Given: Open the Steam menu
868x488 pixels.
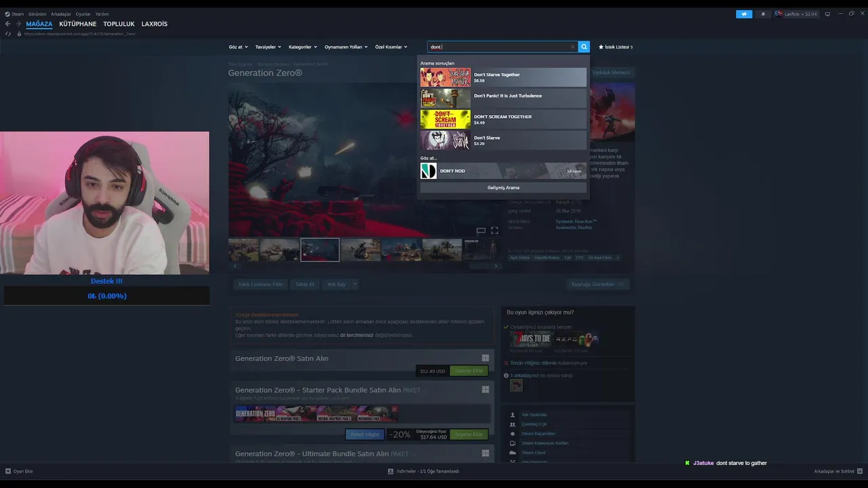Looking at the screenshot, I should (18, 14).
